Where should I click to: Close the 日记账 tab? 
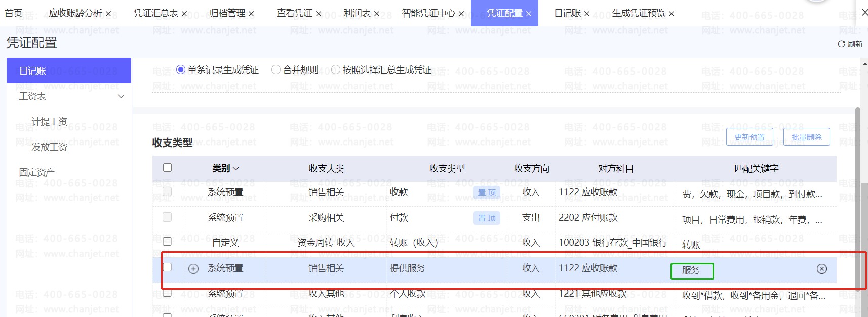tap(587, 14)
